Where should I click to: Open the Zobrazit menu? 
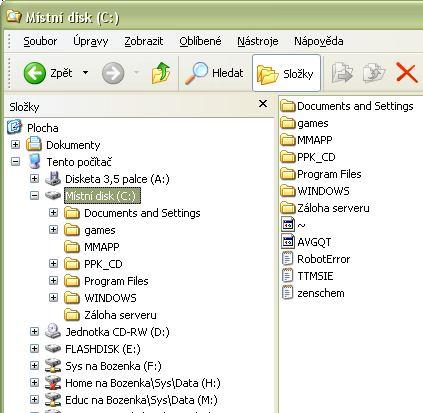[x=144, y=41]
